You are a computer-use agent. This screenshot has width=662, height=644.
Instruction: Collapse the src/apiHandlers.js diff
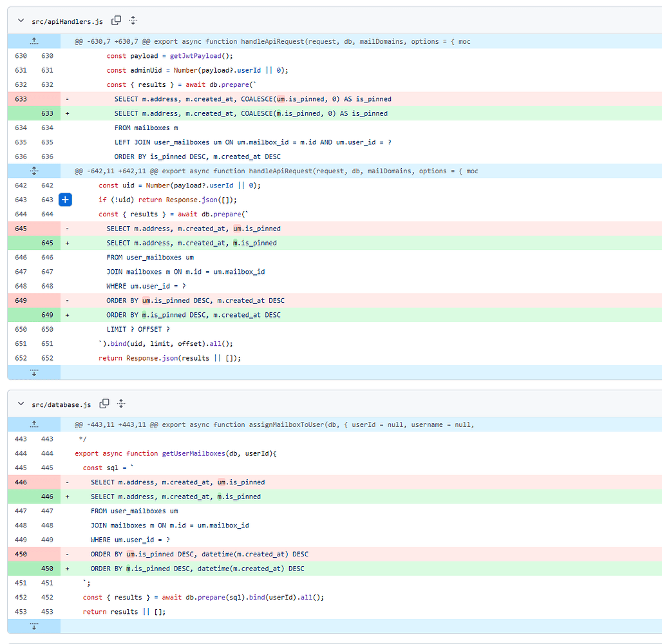[x=21, y=21]
